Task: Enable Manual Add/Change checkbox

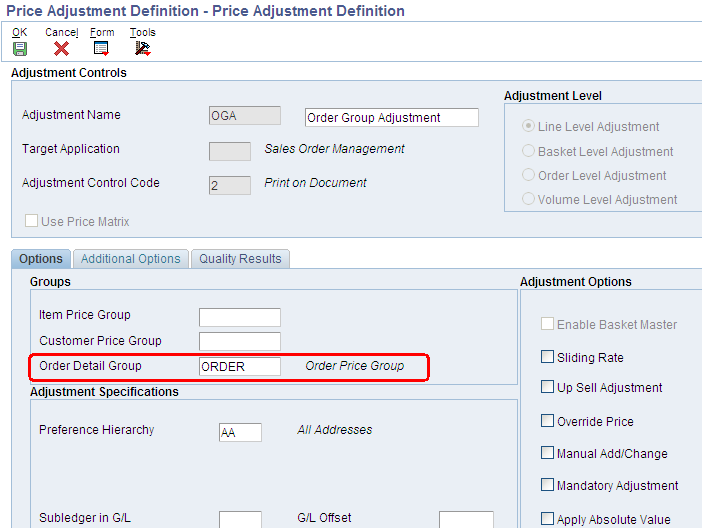Action: tap(547, 453)
